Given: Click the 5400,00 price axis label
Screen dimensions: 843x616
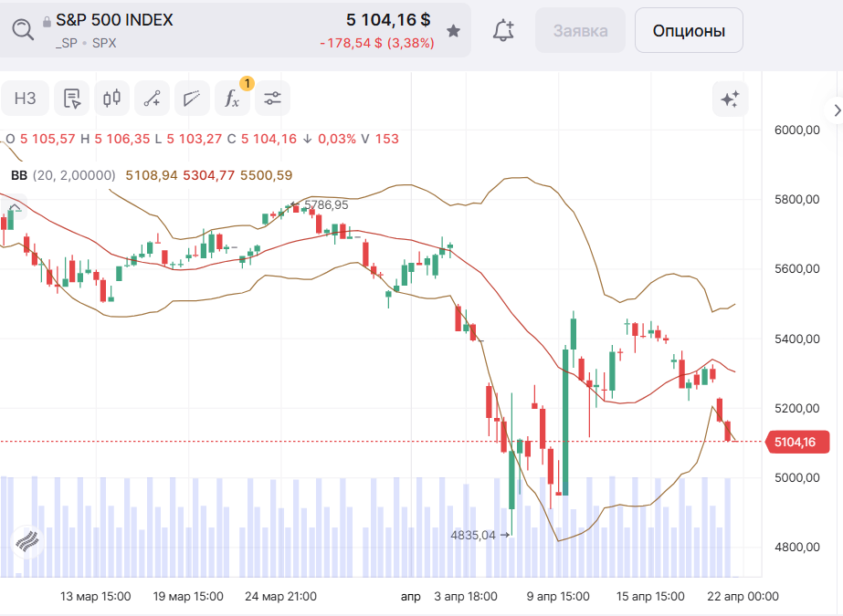Looking at the screenshot, I should 796,339.
